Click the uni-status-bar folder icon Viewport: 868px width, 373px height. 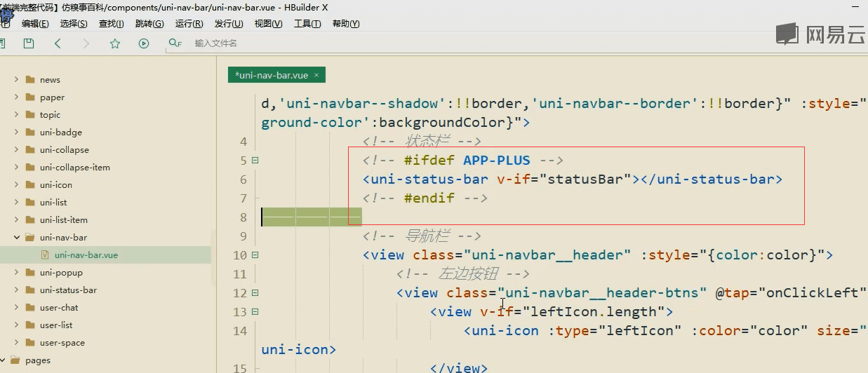point(29,290)
